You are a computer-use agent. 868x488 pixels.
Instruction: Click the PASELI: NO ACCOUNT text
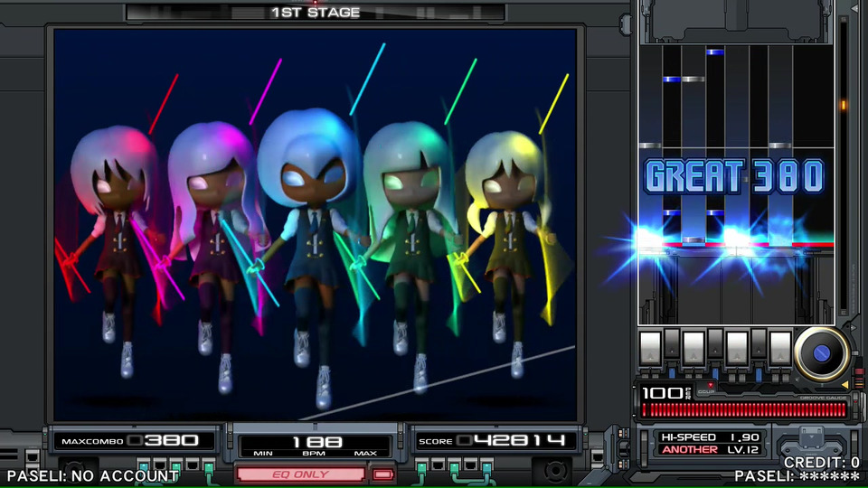tap(93, 476)
